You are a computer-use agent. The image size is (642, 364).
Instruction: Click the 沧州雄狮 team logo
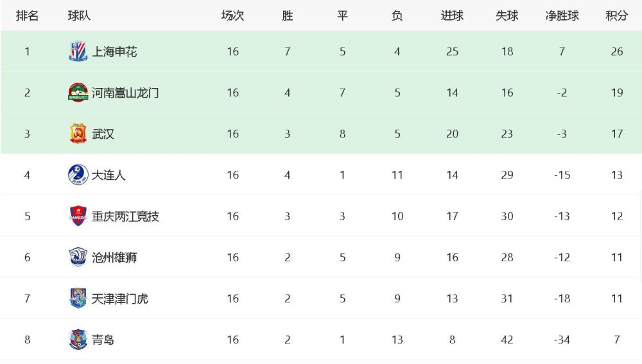click(78, 257)
